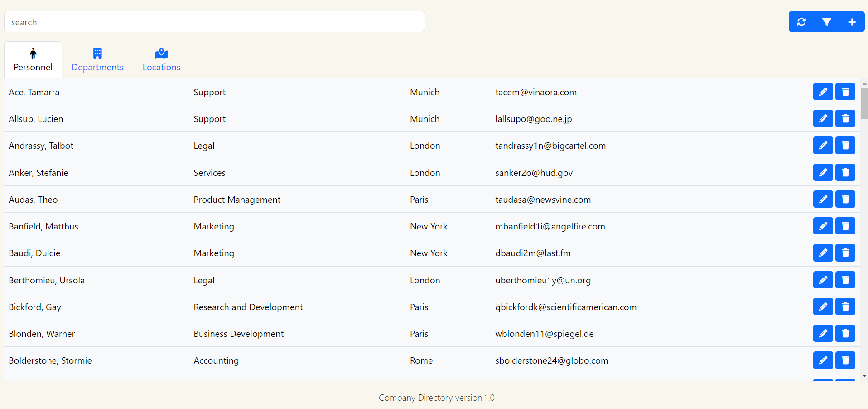Click email uberthomieu1y@un.org
The image size is (868, 409).
pos(543,280)
